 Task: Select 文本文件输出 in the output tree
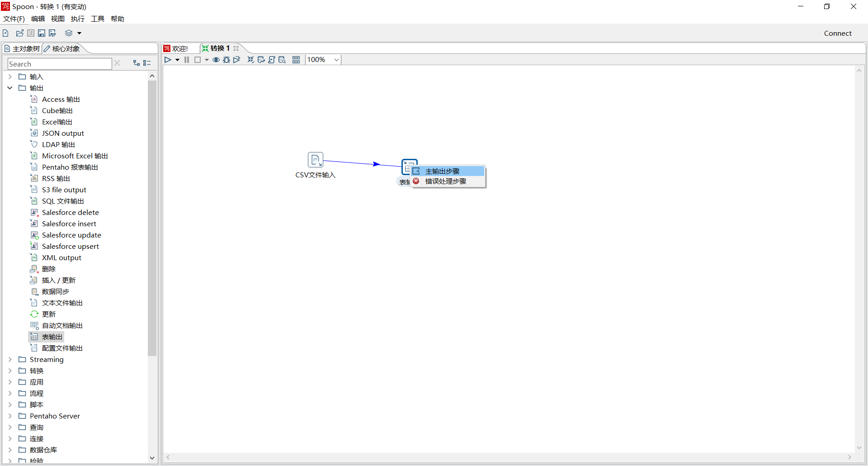click(x=62, y=303)
